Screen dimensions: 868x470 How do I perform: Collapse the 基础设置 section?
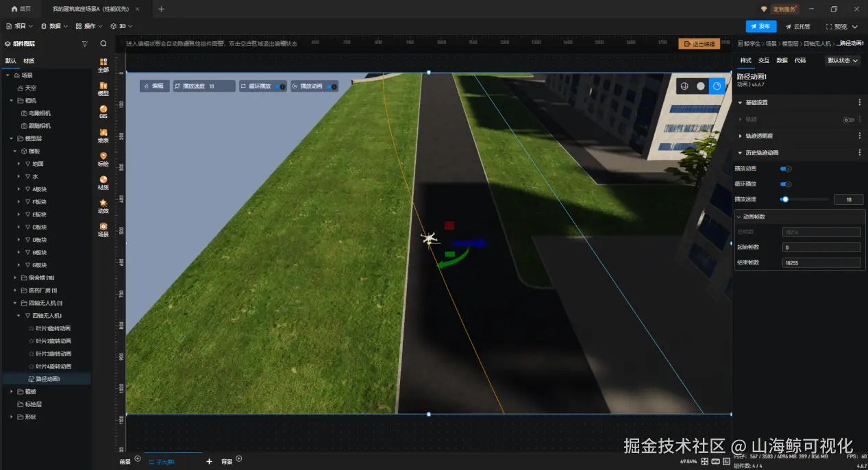[x=740, y=102]
